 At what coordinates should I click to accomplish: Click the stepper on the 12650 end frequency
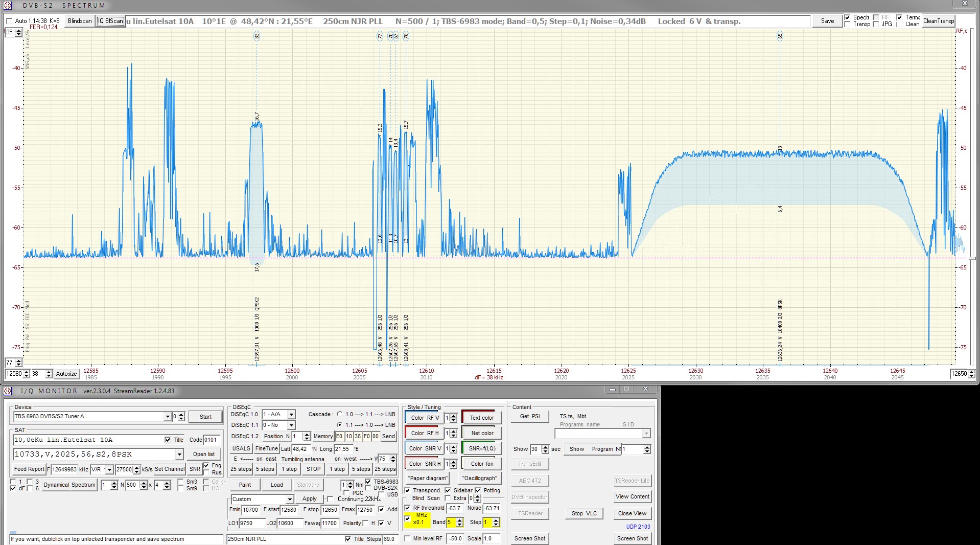click(971, 374)
